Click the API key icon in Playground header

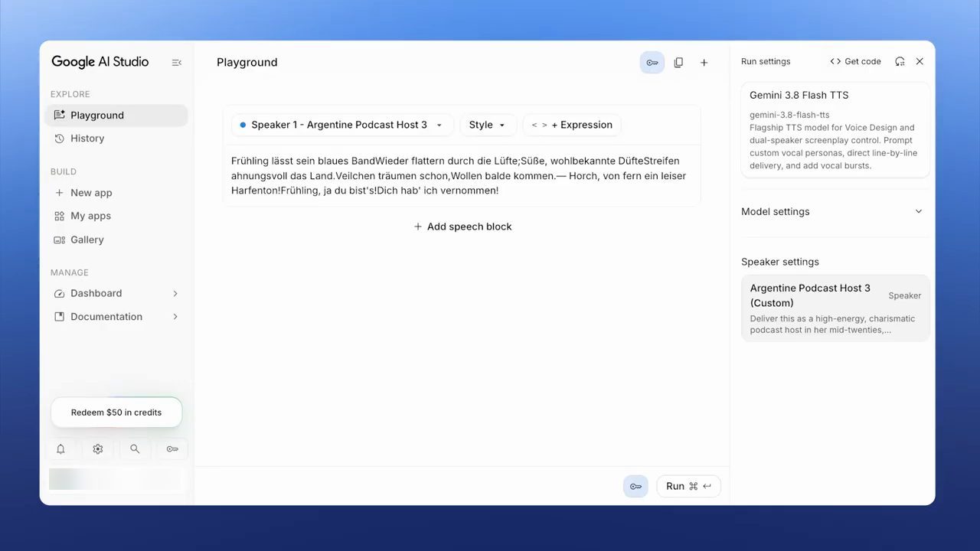652,63
